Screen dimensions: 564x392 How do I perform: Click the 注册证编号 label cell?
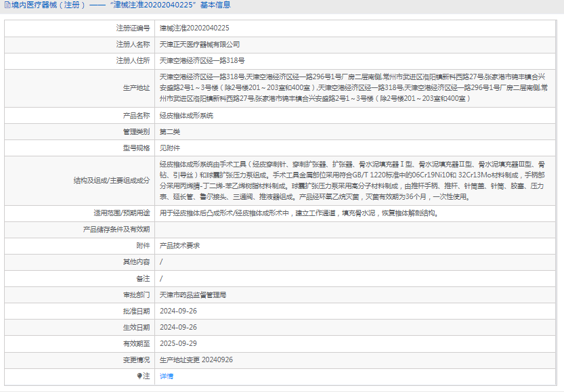(80, 28)
